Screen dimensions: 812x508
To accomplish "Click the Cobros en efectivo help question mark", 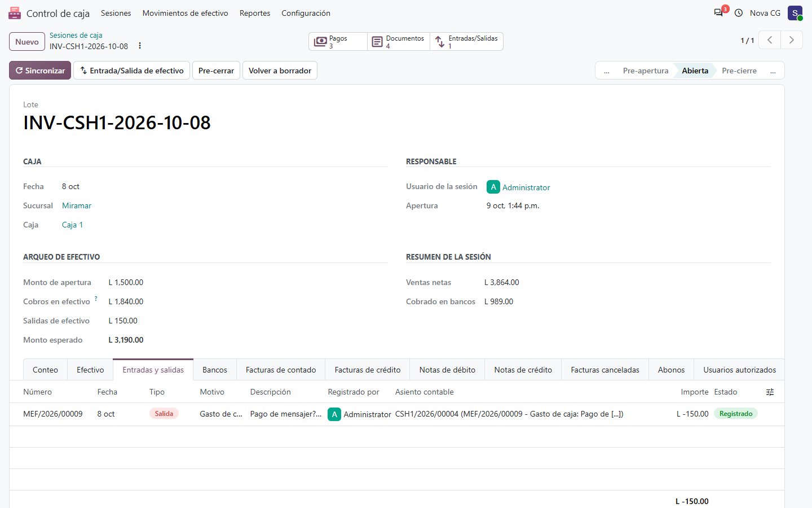I will click(96, 299).
